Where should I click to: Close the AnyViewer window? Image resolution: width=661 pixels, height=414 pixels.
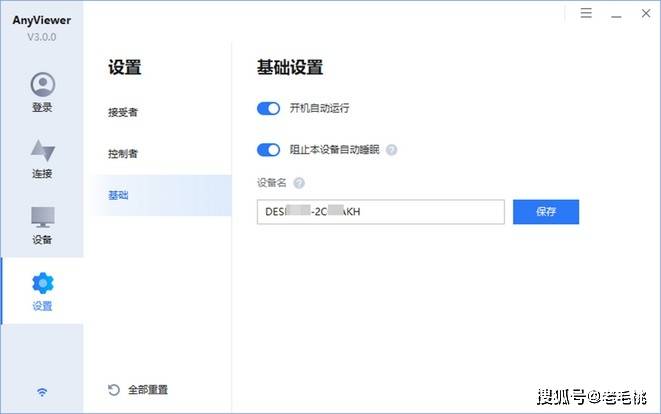point(646,13)
